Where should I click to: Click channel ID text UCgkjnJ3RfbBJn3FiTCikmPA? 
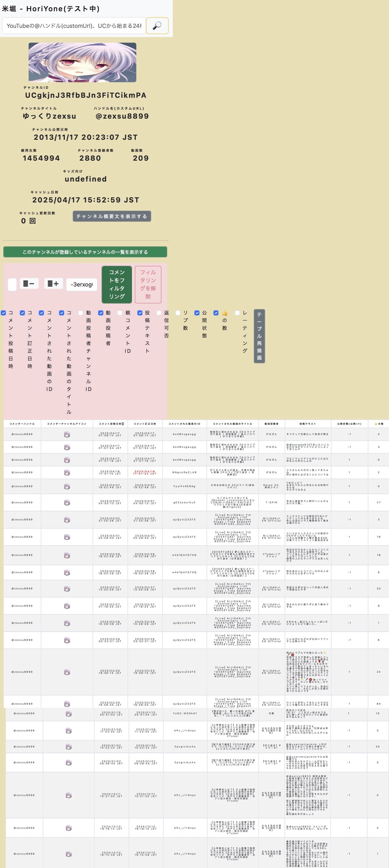click(86, 95)
